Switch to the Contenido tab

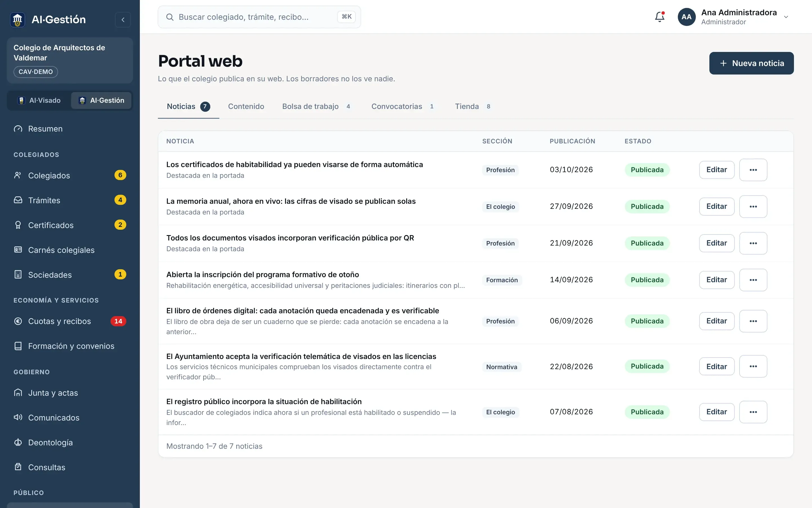click(246, 106)
